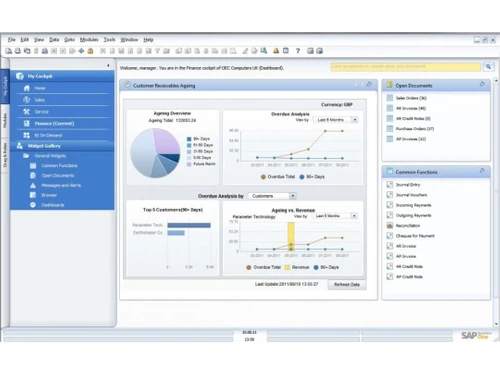
Task: Open the File menu
Action: [x=12, y=40]
